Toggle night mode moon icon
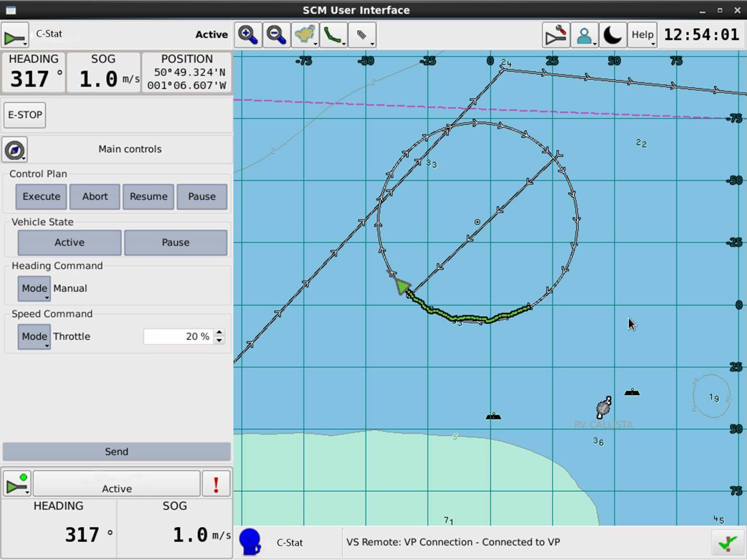747x560 pixels. click(x=613, y=35)
